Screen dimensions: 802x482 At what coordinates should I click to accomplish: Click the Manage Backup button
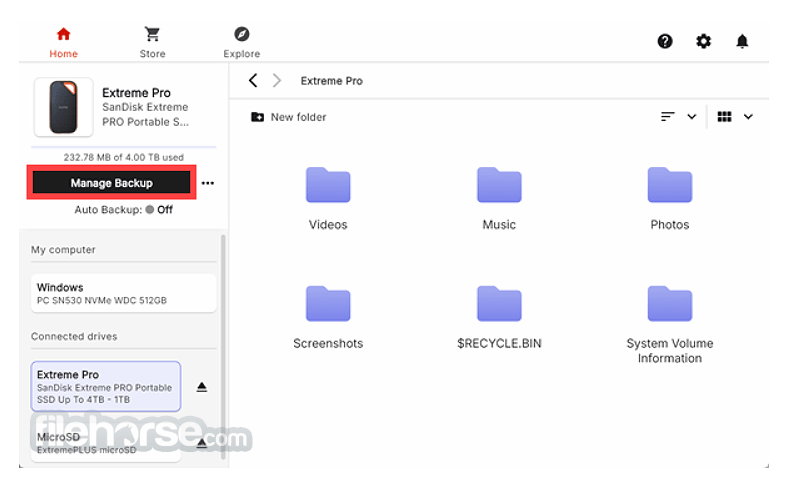[112, 183]
